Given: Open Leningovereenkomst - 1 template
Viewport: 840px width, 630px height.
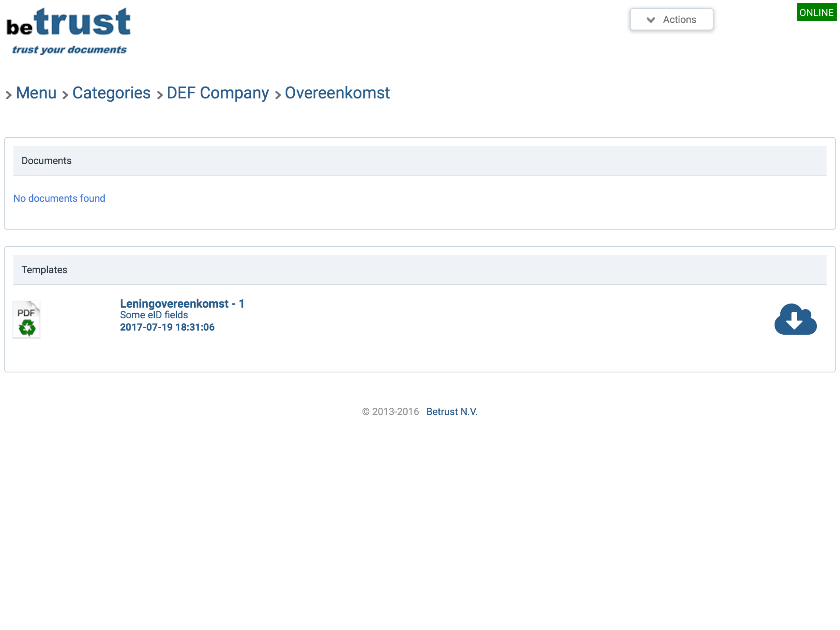Looking at the screenshot, I should pos(182,304).
